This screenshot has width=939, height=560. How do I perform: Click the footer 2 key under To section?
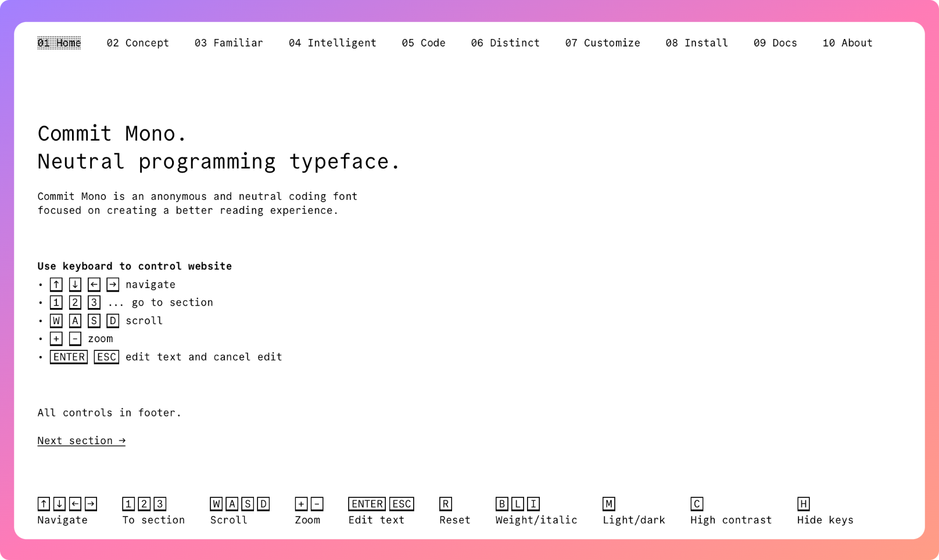click(x=144, y=504)
